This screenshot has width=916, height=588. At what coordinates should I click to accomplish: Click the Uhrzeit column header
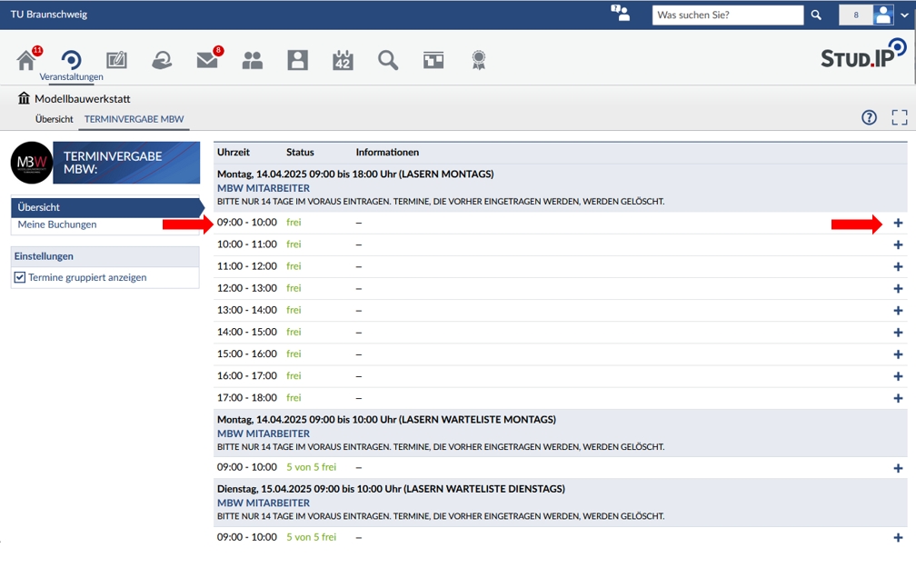coord(233,152)
